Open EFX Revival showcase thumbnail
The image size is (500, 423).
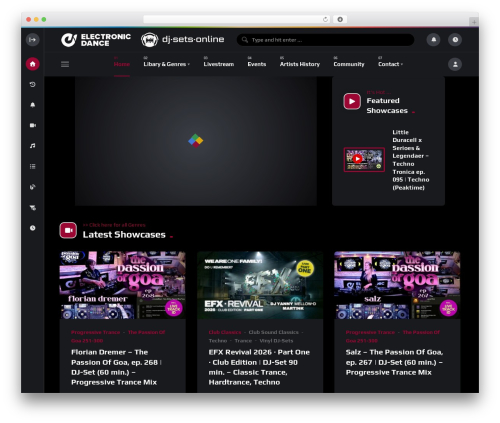[x=260, y=285]
